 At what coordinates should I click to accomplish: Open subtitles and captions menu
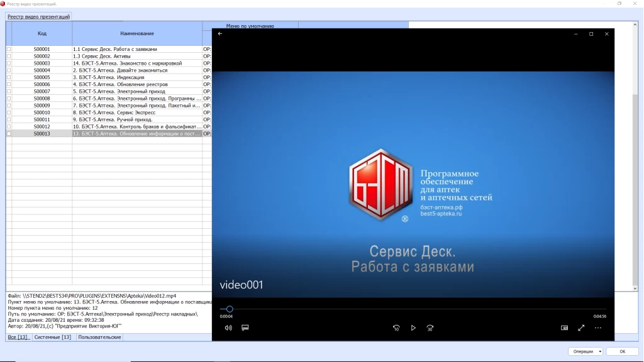(245, 327)
